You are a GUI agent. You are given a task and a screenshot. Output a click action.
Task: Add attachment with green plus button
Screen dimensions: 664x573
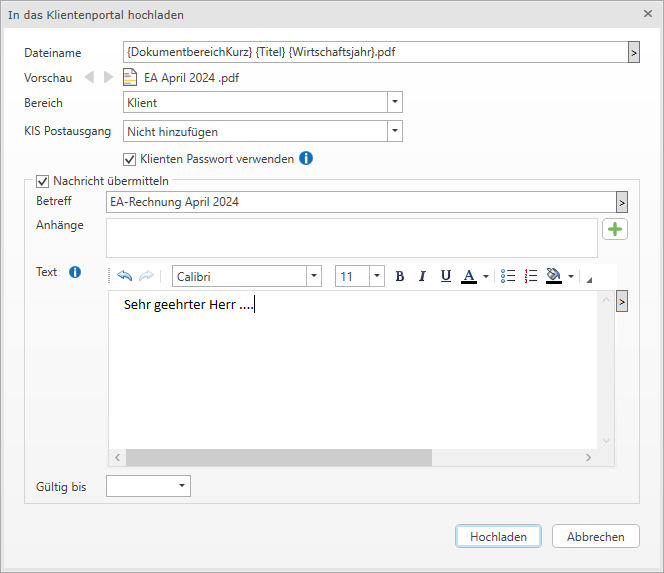click(x=615, y=230)
